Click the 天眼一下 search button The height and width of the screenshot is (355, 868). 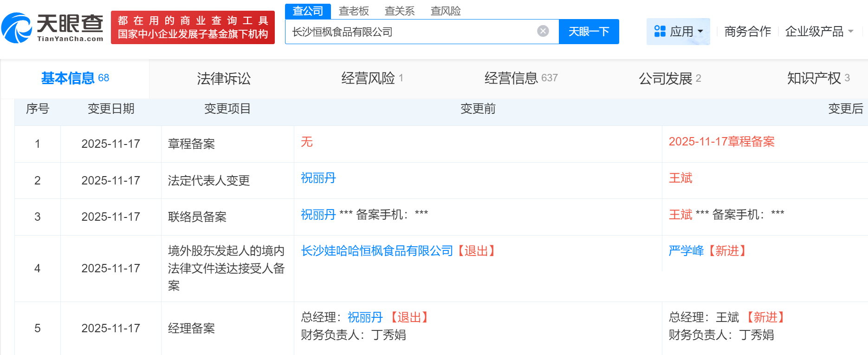point(589,32)
